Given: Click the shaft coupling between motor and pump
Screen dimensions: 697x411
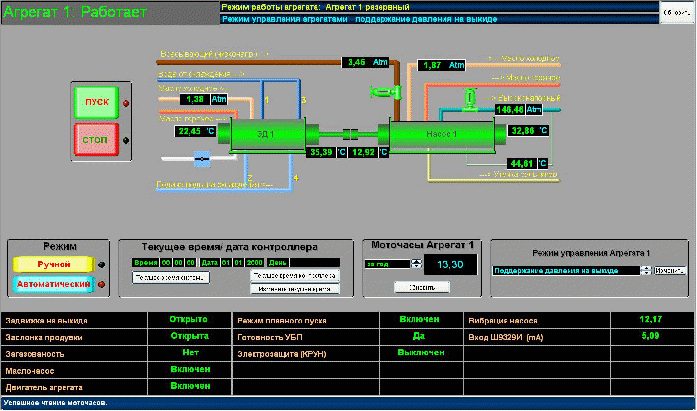Looking at the screenshot, I should [x=350, y=134].
